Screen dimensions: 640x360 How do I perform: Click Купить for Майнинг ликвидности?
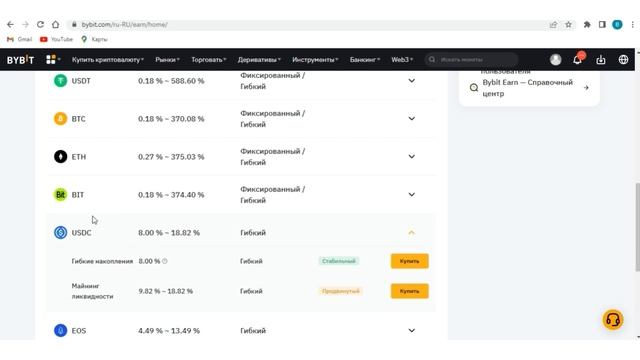pyautogui.click(x=409, y=291)
